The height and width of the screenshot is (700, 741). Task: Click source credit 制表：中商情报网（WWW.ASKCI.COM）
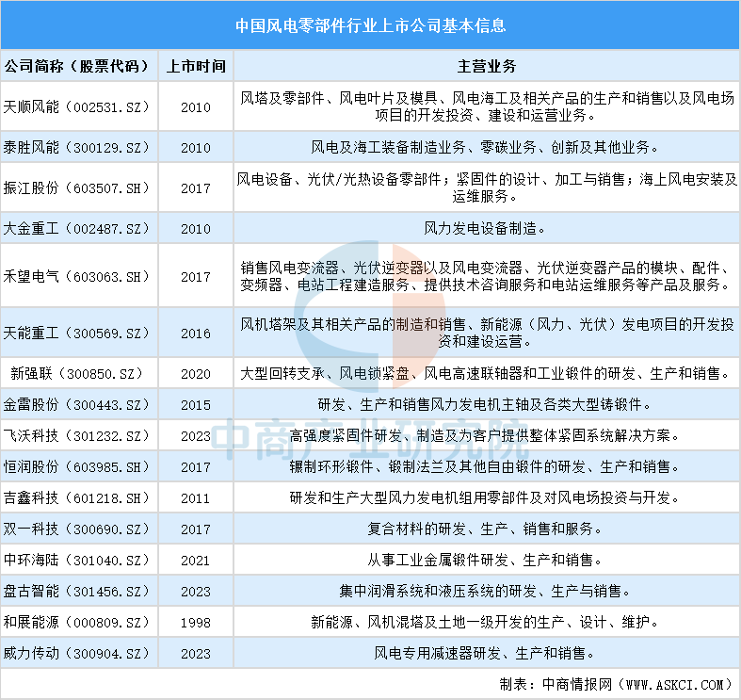point(616,684)
